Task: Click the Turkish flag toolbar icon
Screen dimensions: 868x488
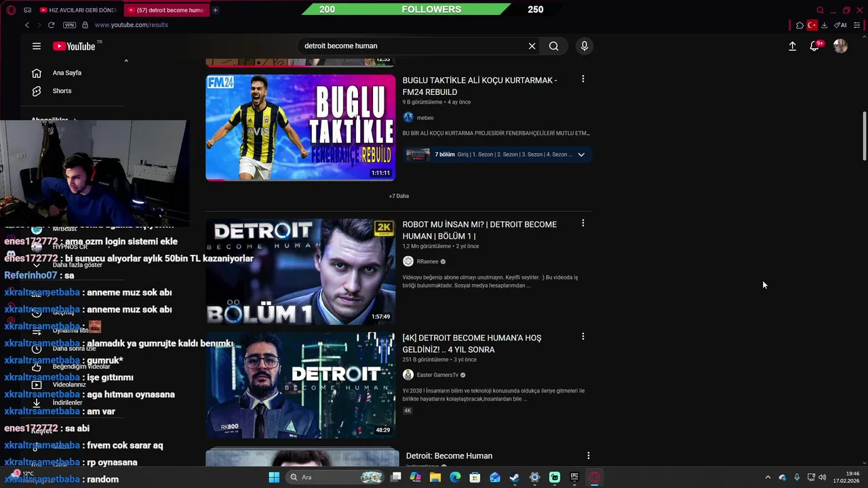Action: click(812, 25)
